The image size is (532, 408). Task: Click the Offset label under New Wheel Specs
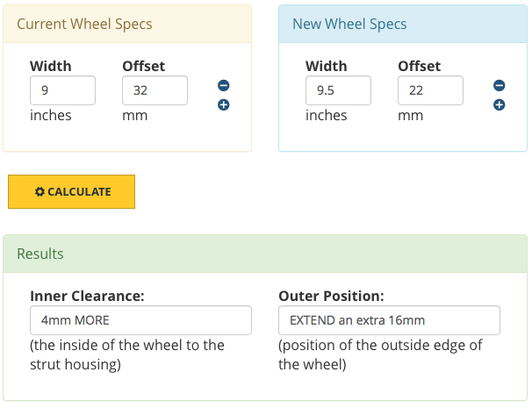419,66
